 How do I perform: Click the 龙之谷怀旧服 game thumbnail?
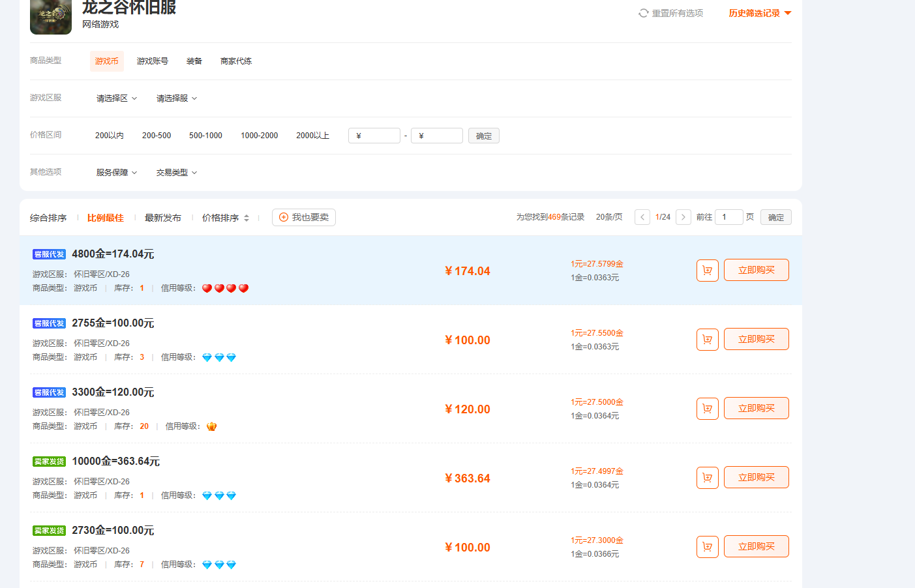(51, 16)
